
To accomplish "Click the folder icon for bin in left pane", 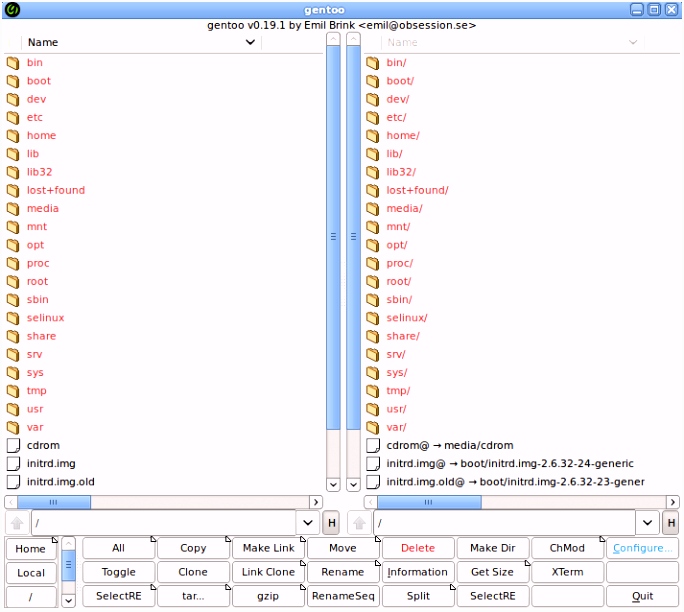I will [x=13, y=63].
